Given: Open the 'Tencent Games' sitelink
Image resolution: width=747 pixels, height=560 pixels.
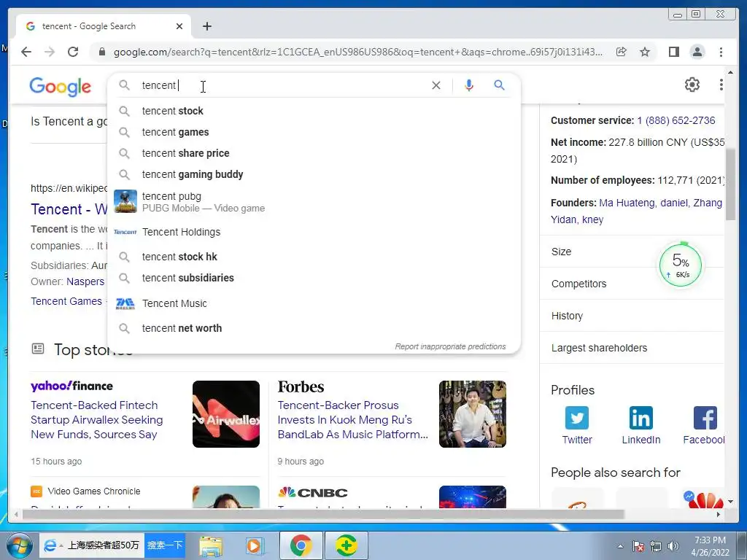Looking at the screenshot, I should (x=66, y=301).
